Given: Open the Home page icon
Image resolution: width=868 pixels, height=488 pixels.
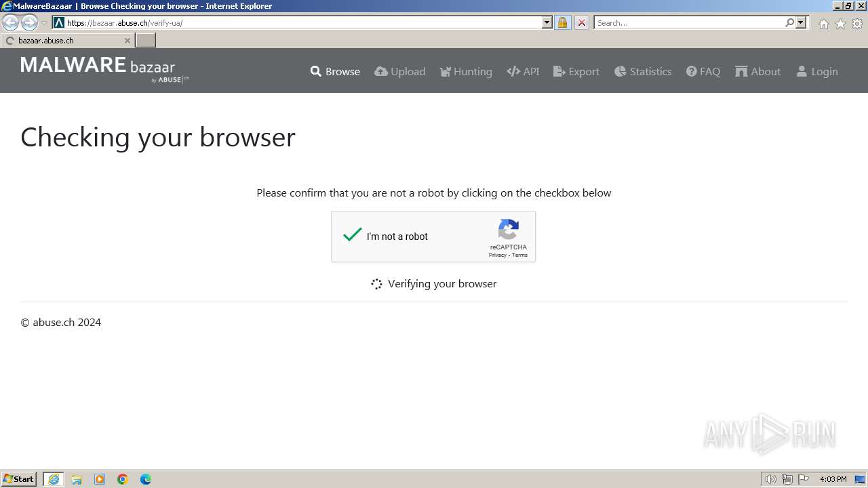Looking at the screenshot, I should (x=823, y=24).
